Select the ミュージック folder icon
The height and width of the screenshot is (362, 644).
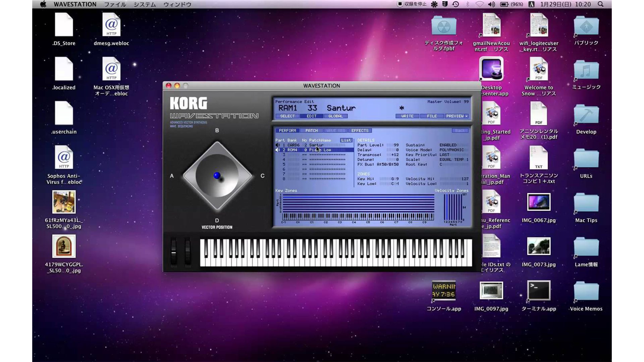586,70
